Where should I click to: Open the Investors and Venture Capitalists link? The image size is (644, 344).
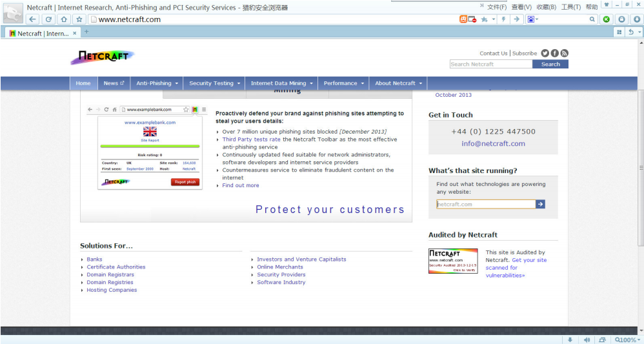[x=301, y=259]
